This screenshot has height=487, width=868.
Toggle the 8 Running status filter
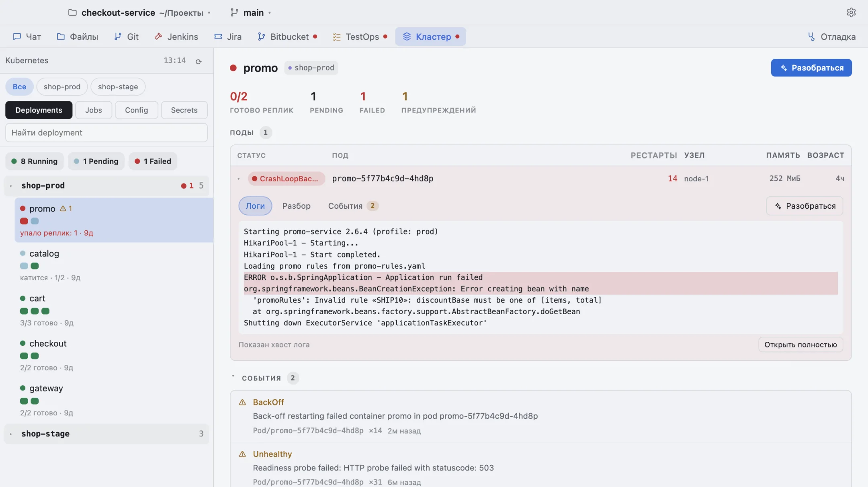pyautogui.click(x=35, y=161)
